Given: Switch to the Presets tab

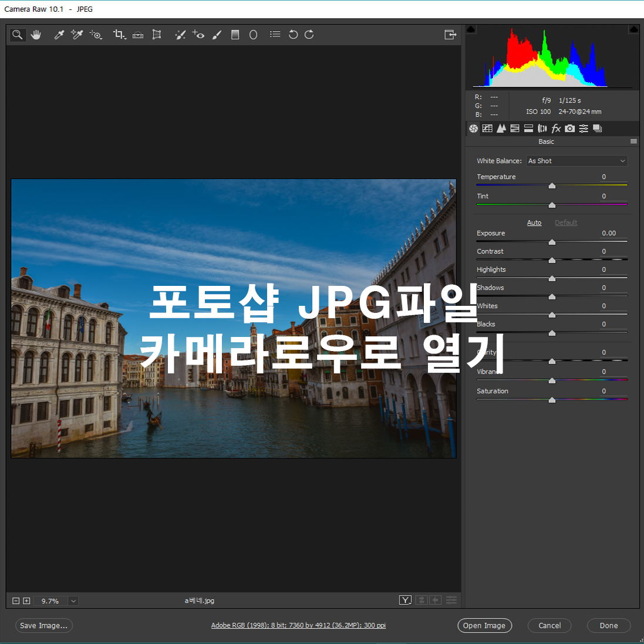Looking at the screenshot, I should [584, 129].
